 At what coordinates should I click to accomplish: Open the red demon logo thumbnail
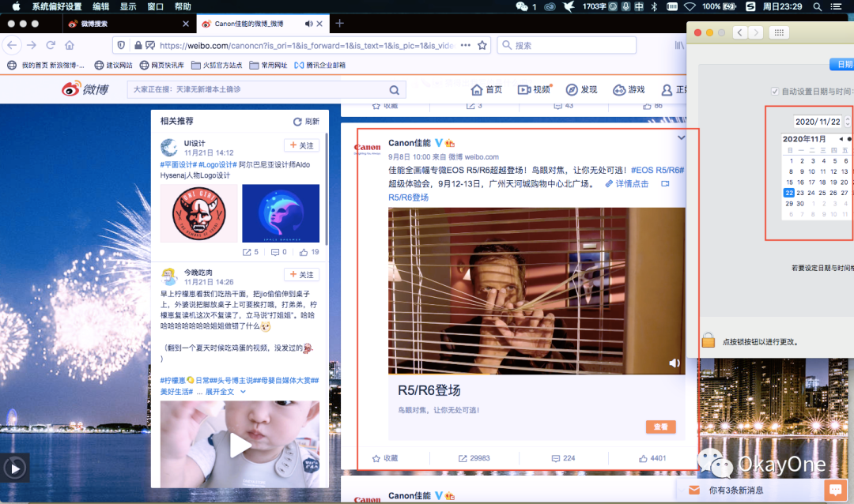pyautogui.click(x=198, y=213)
